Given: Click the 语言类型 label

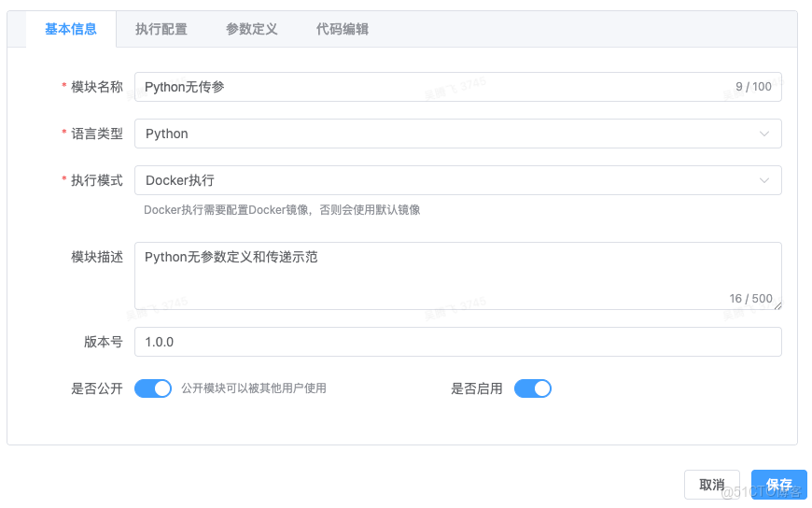Looking at the screenshot, I should pos(97,134).
